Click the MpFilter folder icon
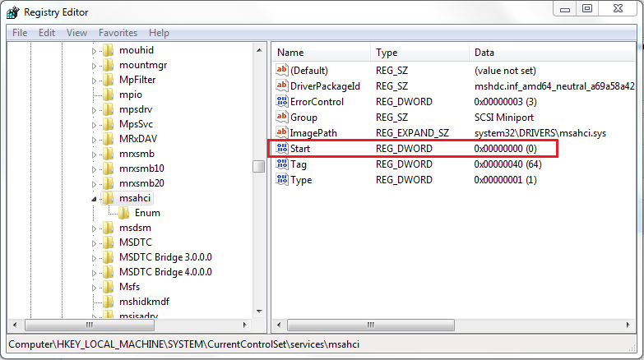Image resolution: width=644 pixels, height=360 pixels. tap(108, 80)
